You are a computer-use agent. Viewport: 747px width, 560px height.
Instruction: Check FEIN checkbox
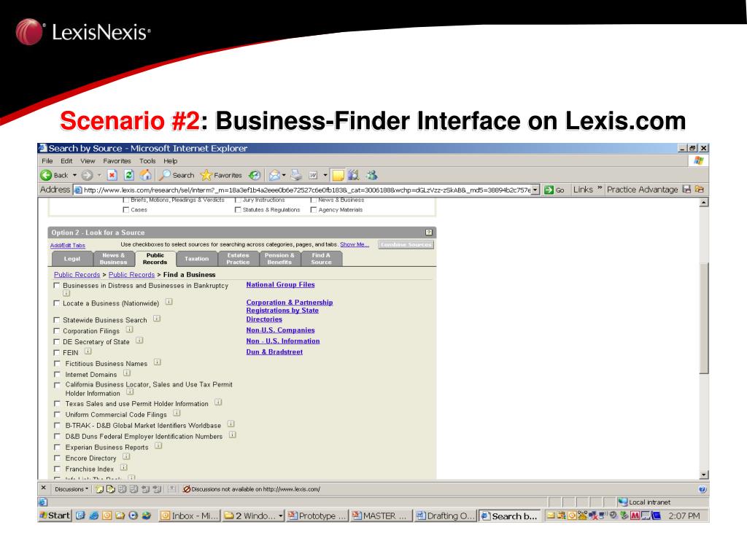click(57, 353)
